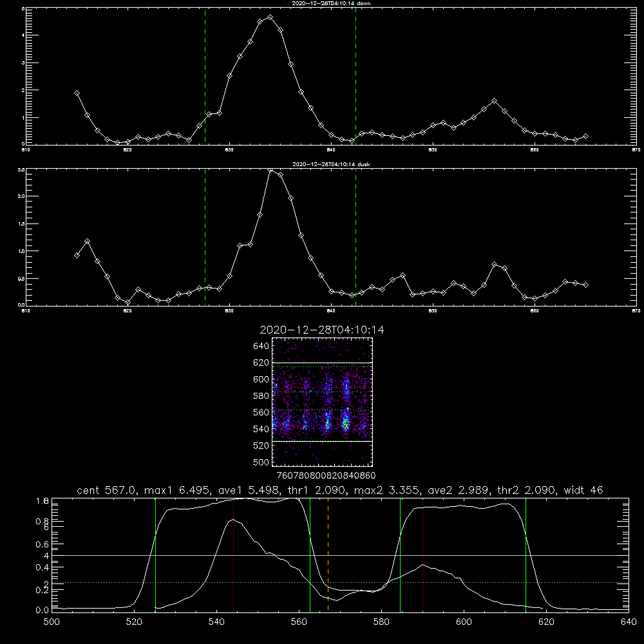Click the first diamond data point of dawn curve
Viewport: 644px width, 644px height.
coord(77,93)
